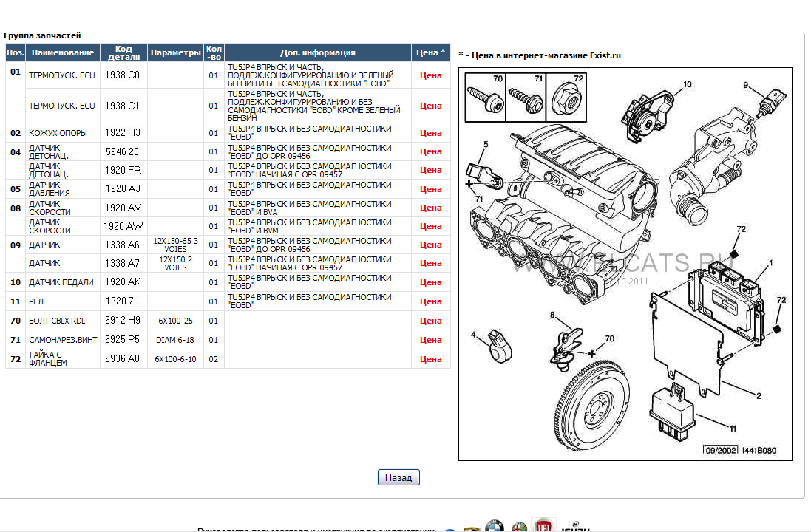Click the Цена * column header
Screen dimensions: 811x532
click(x=430, y=52)
